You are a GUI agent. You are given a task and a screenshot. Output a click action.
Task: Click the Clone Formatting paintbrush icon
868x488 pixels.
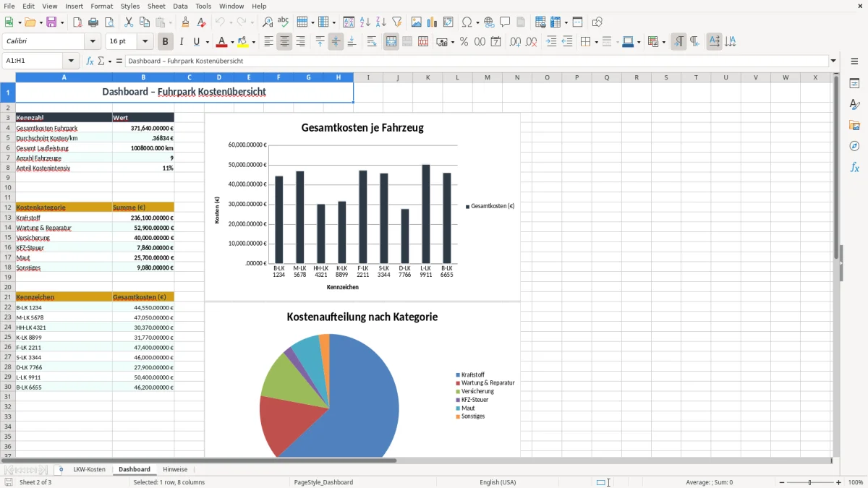pyautogui.click(x=186, y=22)
